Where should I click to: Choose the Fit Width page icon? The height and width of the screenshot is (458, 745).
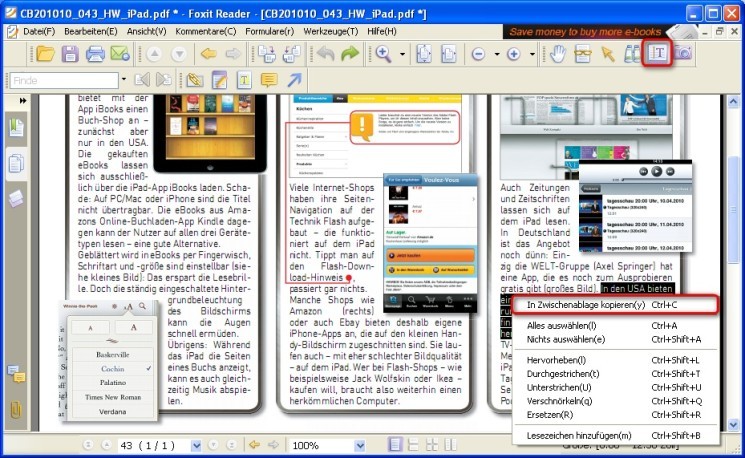pos(449,54)
